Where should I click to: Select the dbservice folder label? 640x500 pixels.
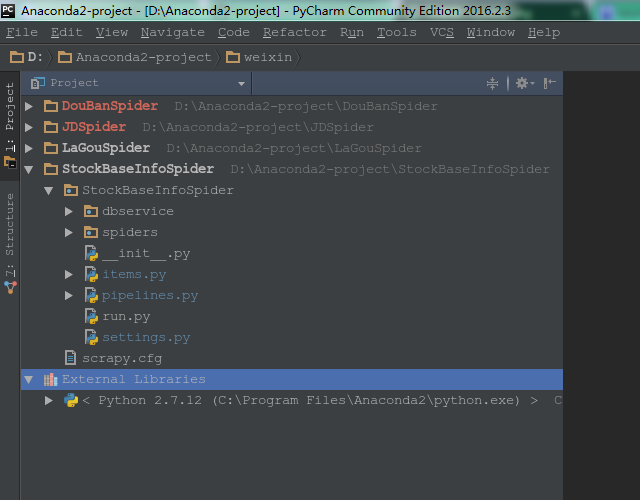[138, 211]
